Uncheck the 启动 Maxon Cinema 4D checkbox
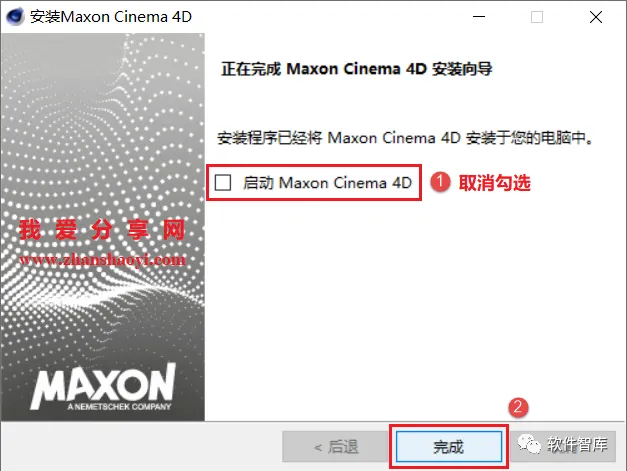This screenshot has height=471, width=627. pos(223,183)
